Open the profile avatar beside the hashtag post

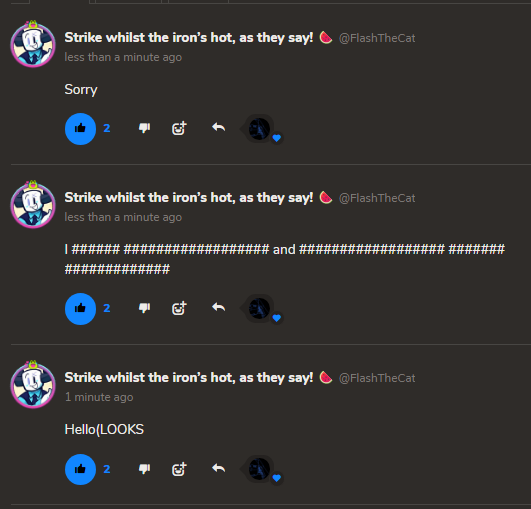[x=33, y=204]
